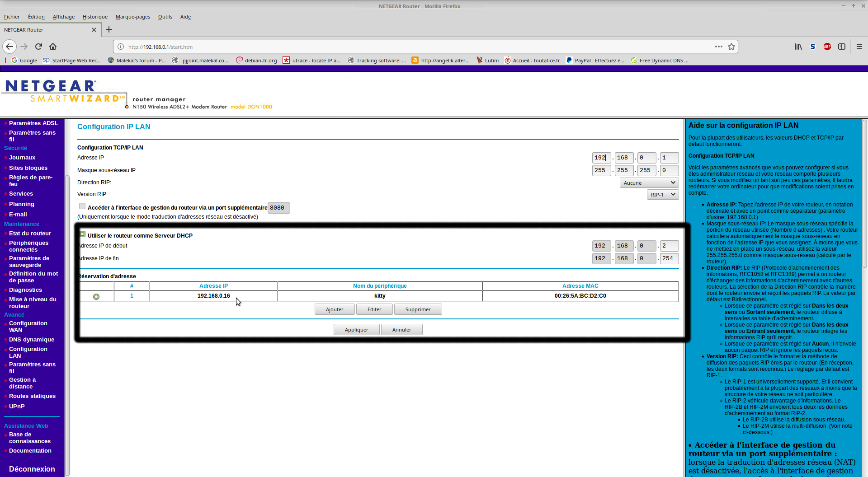Open Version RIP dropdown
This screenshot has width=868, height=477.
(x=663, y=194)
